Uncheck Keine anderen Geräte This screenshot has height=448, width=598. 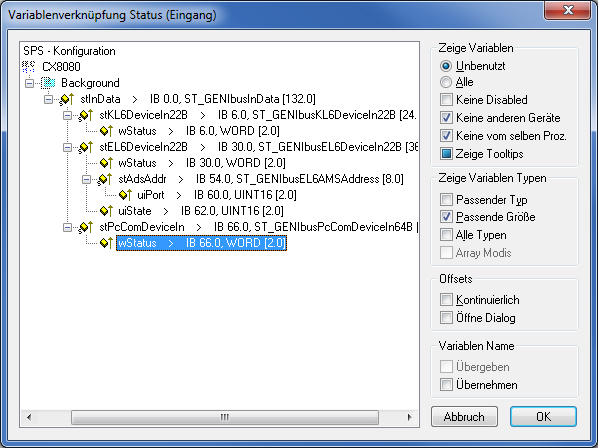point(446,117)
